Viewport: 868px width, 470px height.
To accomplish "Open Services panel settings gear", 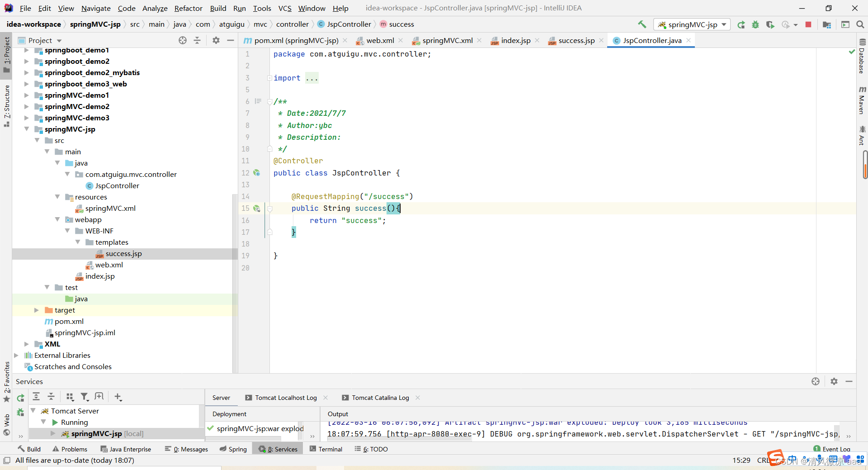I will 834,381.
